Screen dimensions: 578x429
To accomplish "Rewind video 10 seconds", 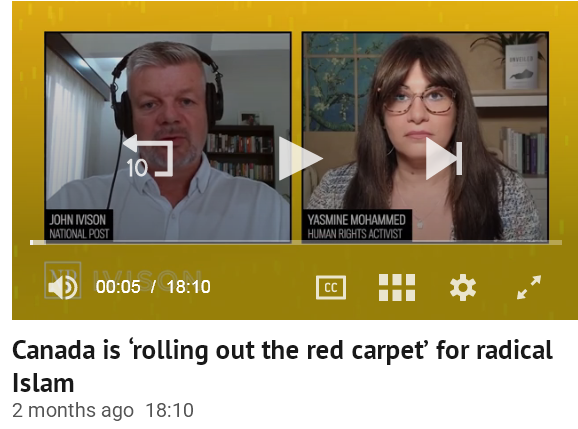I will click(148, 156).
